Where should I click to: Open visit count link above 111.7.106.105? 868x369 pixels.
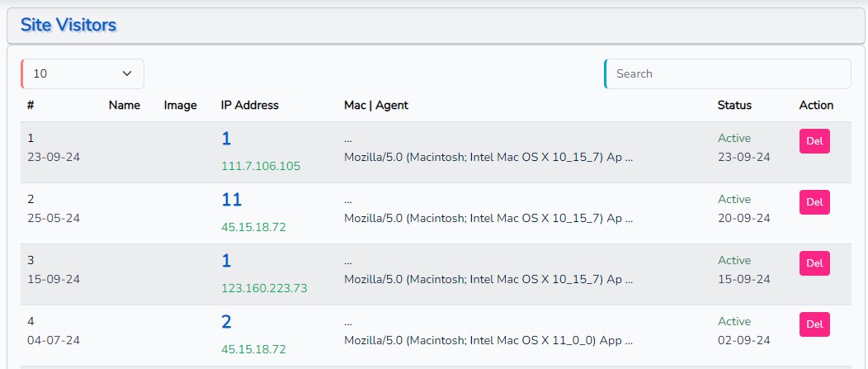pyautogui.click(x=226, y=139)
